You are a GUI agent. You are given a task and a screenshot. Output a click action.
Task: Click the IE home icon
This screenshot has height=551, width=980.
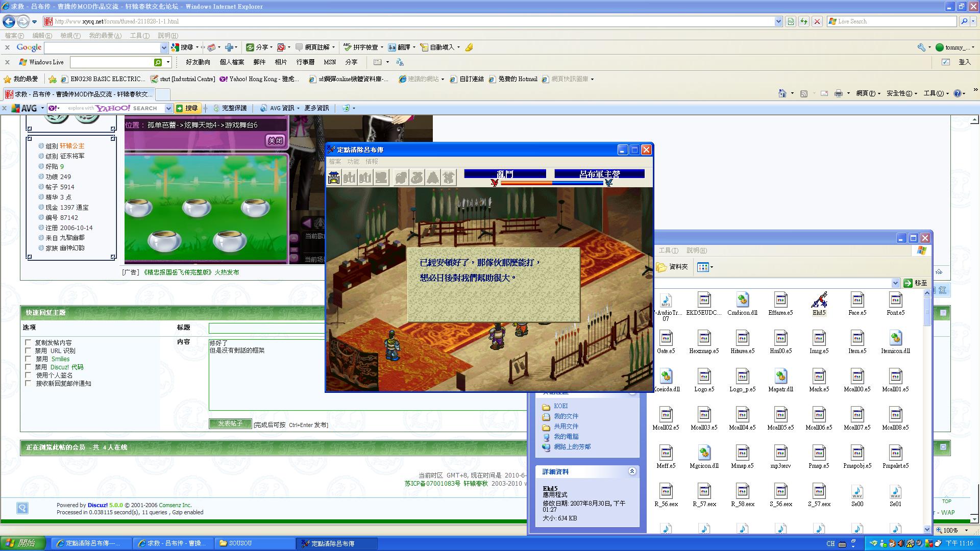[782, 93]
